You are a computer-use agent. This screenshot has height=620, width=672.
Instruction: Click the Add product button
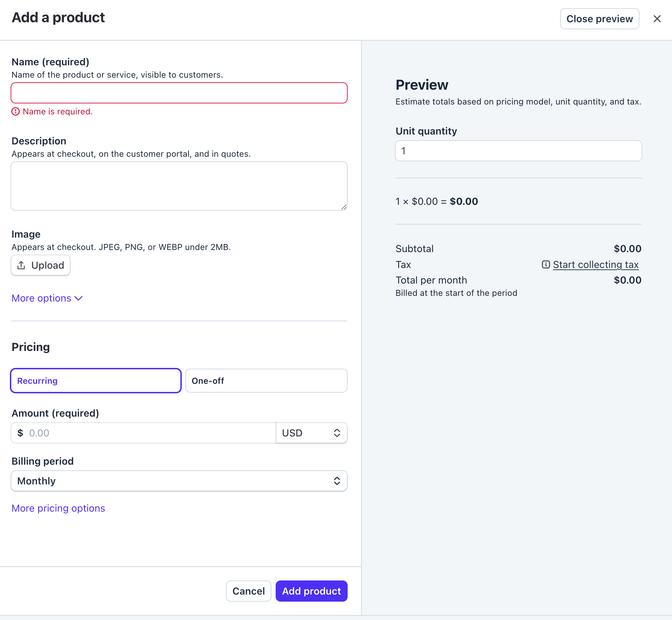click(x=311, y=591)
